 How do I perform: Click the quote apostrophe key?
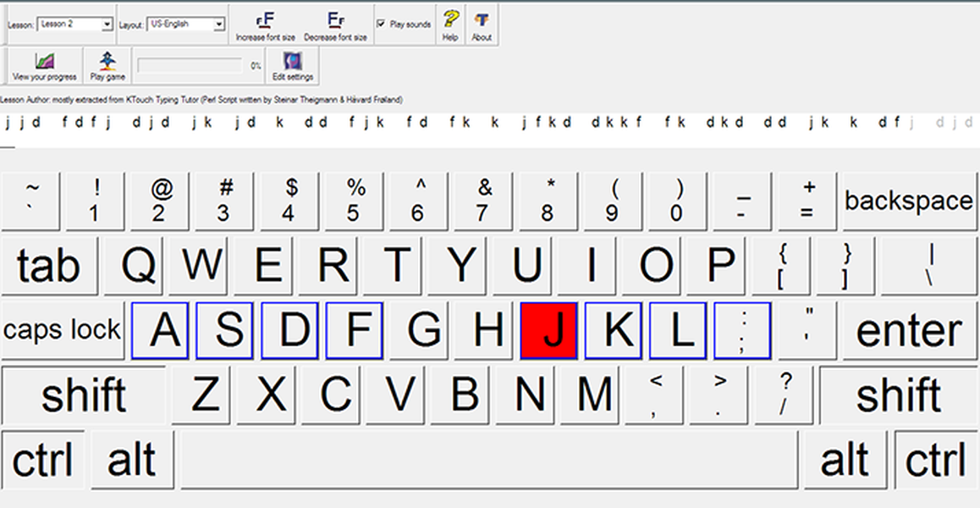807,330
